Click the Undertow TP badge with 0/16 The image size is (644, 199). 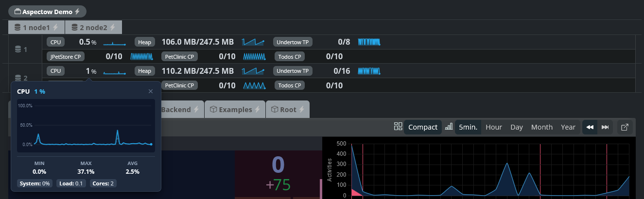(x=293, y=71)
